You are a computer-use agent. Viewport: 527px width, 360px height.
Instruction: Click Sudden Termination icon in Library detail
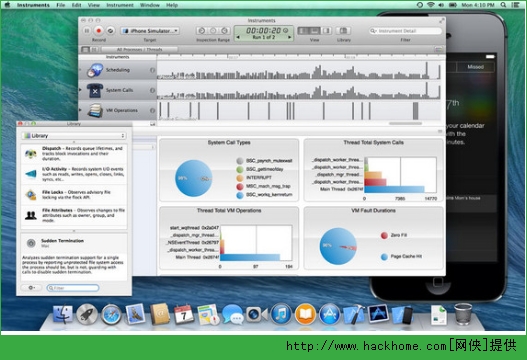[31, 243]
